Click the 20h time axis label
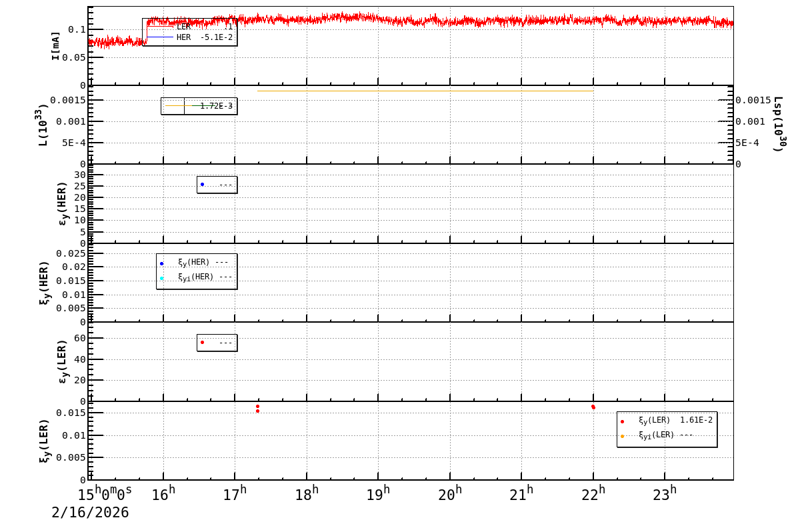Screen dimensions: 800x532 (450, 493)
